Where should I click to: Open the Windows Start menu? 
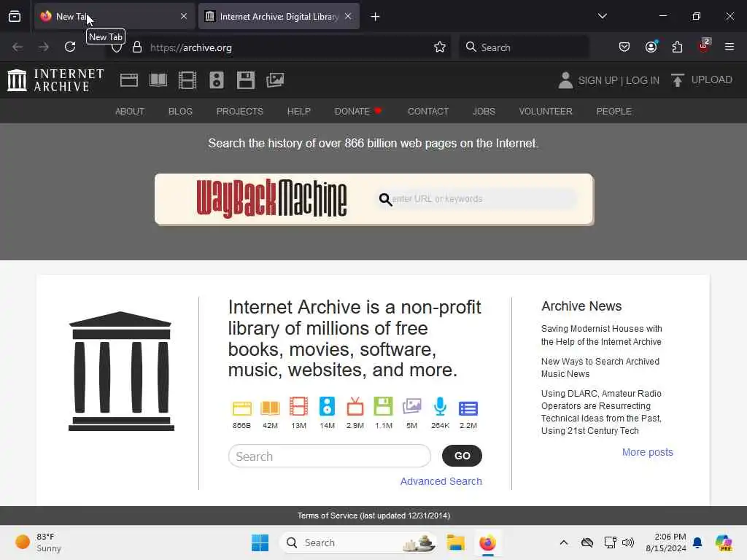260,542
